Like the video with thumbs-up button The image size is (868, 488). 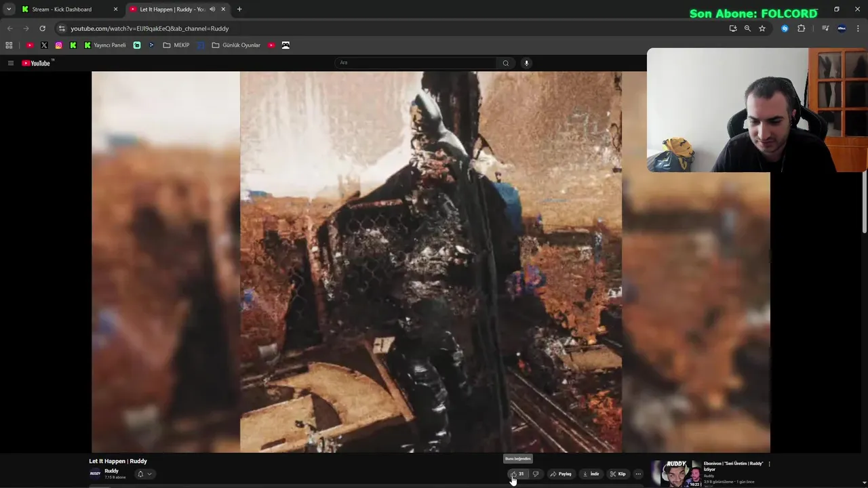tap(517, 474)
